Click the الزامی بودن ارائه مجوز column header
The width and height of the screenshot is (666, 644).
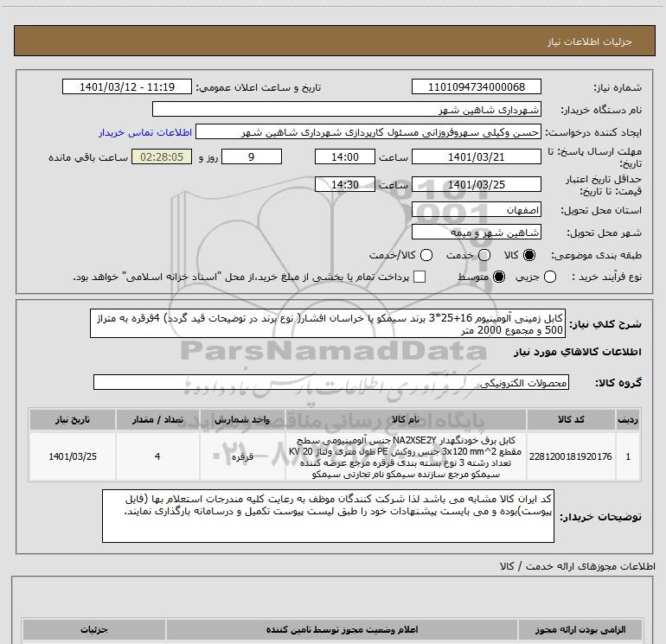coord(580,629)
